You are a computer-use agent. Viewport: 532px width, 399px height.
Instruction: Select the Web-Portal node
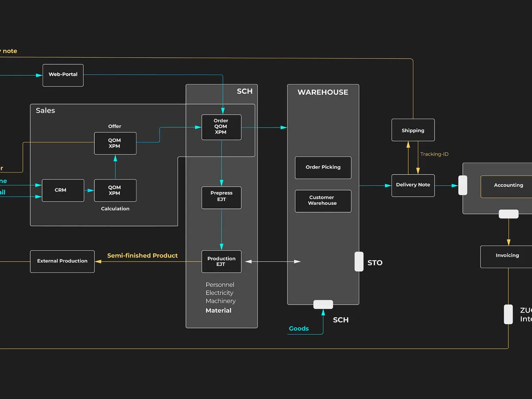pyautogui.click(x=63, y=75)
